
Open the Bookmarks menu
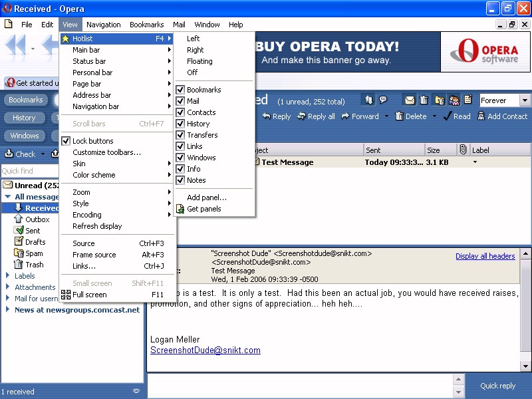[x=146, y=25]
